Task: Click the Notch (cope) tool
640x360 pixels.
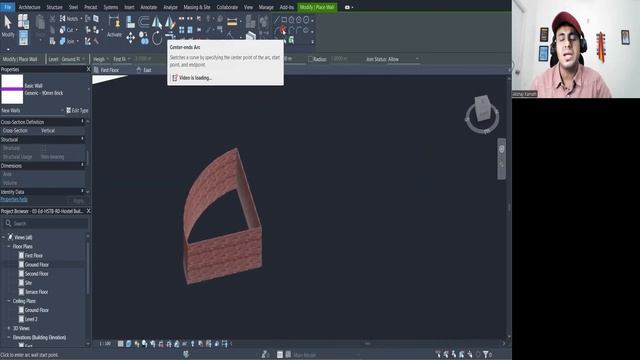Action: pyautogui.click(x=69, y=19)
